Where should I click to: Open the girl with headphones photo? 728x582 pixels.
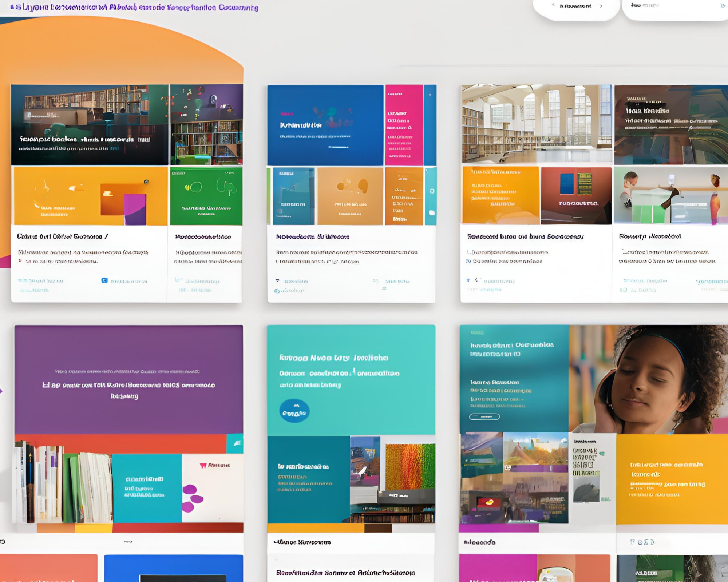pos(648,379)
